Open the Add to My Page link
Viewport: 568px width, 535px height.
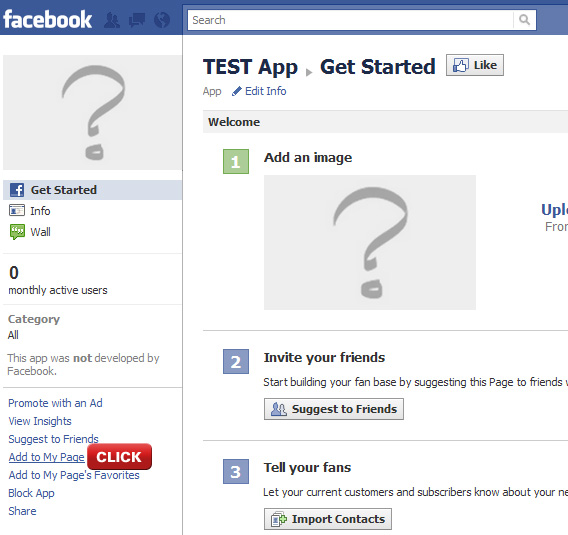46,457
